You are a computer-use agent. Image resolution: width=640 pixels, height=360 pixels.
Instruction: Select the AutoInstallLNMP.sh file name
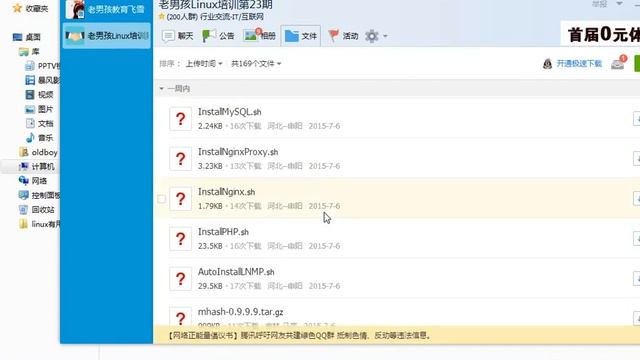(x=236, y=272)
